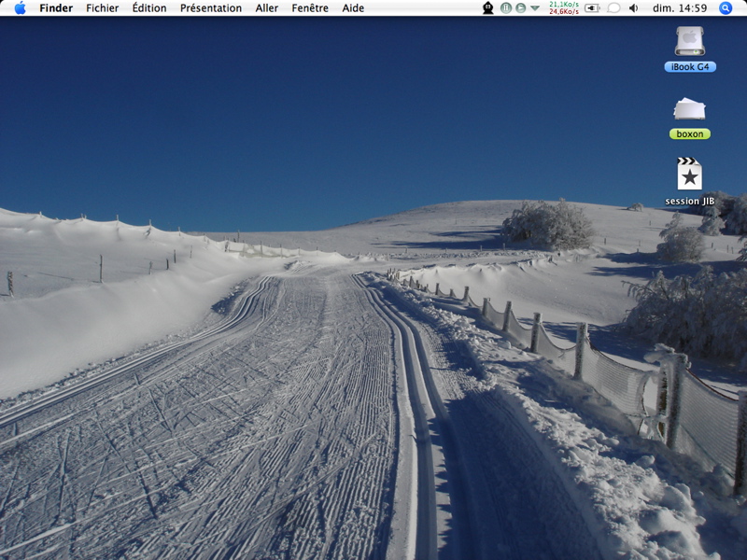Viewport: 747px width, 560px height.
Task: Open the volume speaker control
Action: 634,8
